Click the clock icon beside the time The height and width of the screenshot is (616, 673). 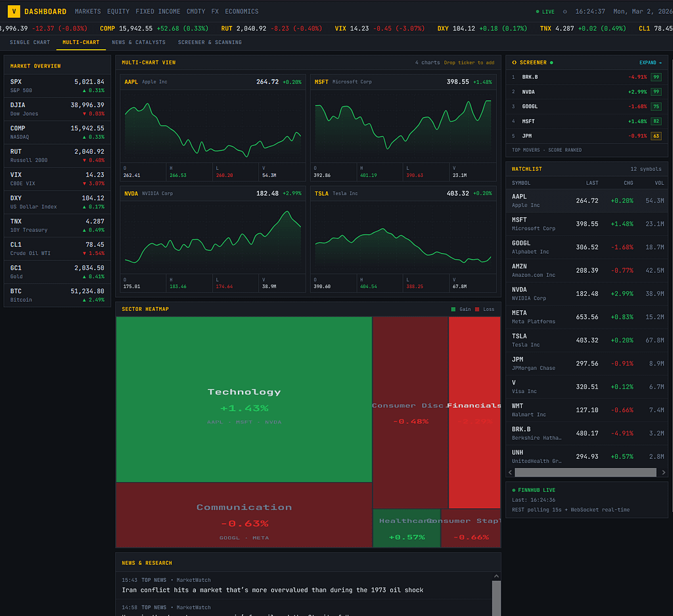pyautogui.click(x=565, y=12)
